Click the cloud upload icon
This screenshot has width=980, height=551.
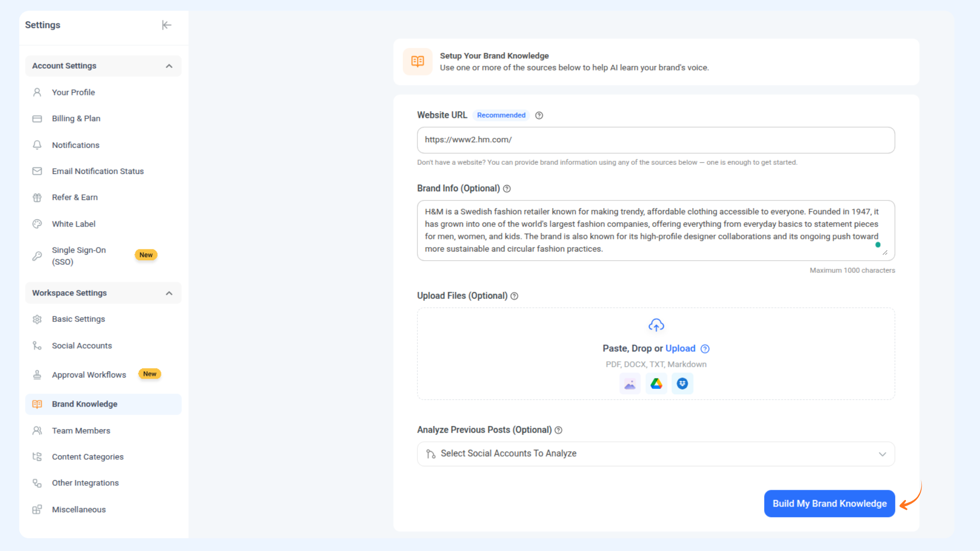coord(656,325)
